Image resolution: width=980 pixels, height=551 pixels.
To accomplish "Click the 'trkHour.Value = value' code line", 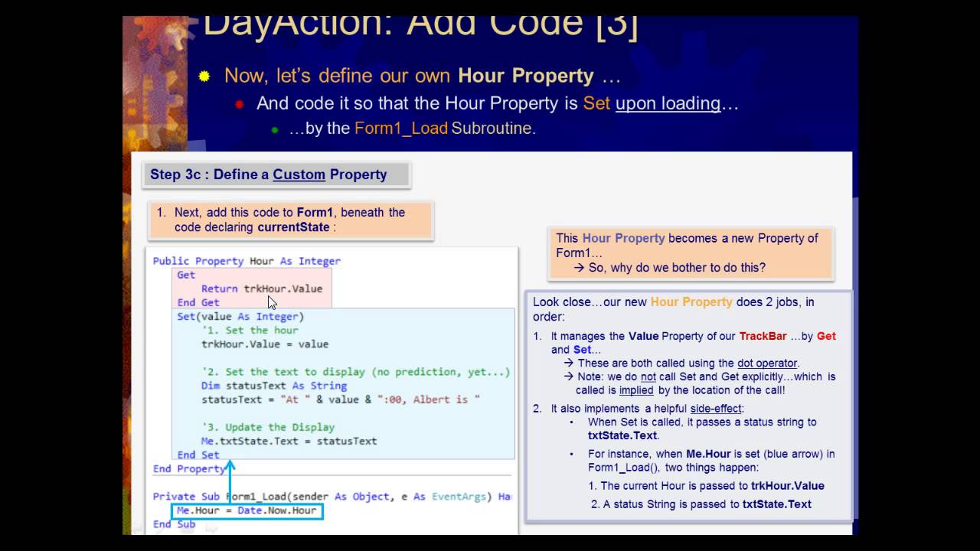I will click(x=265, y=344).
